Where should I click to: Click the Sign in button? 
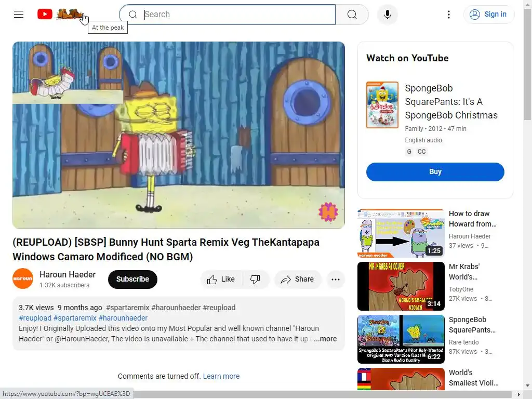coord(488,14)
